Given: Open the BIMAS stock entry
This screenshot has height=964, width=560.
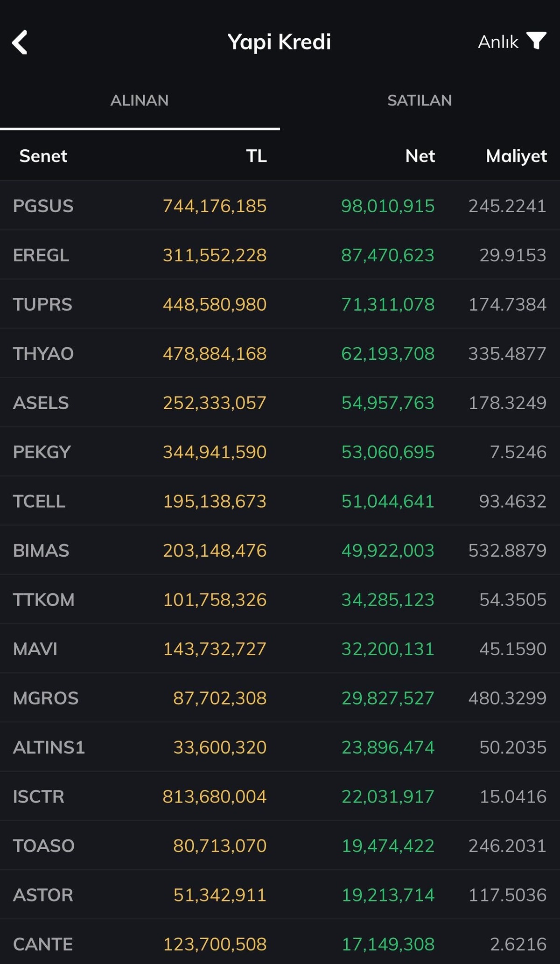Looking at the screenshot, I should [280, 550].
